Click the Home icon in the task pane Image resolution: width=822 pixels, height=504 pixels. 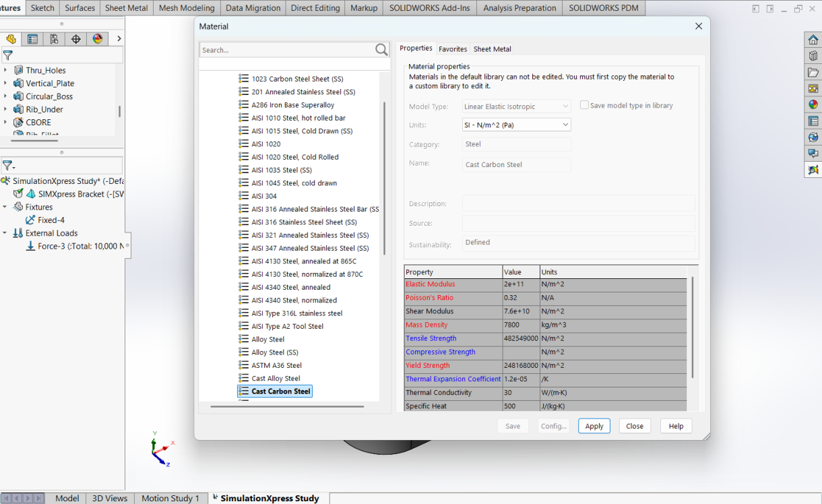click(813, 39)
